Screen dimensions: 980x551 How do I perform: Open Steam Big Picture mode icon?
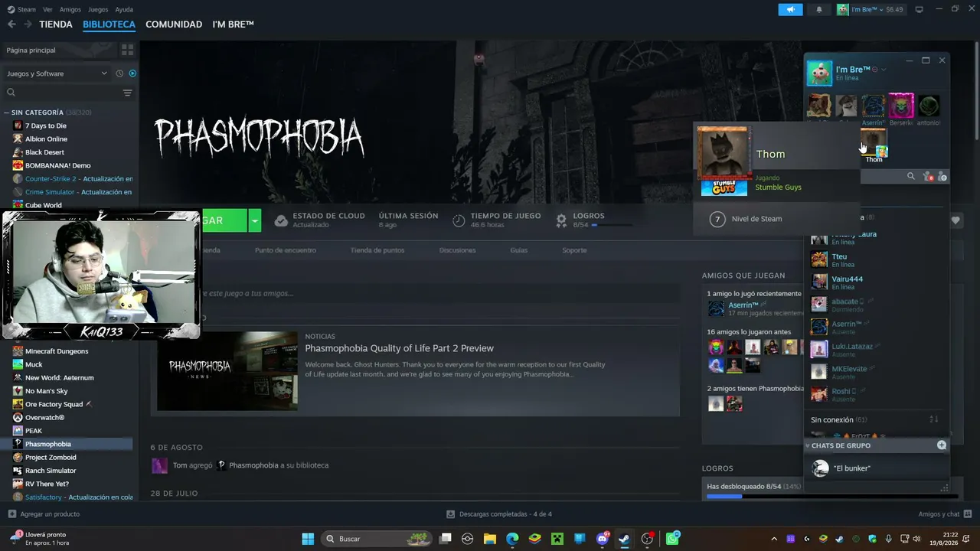pos(920,9)
